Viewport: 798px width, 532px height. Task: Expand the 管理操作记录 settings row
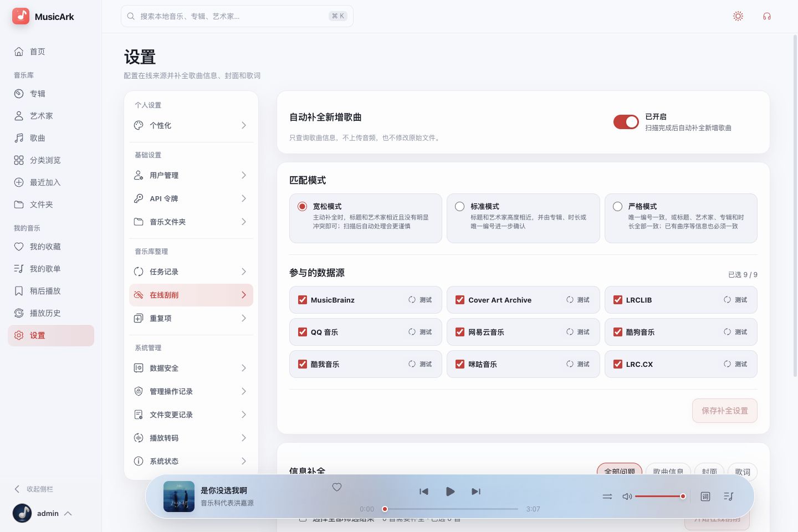[191, 391]
